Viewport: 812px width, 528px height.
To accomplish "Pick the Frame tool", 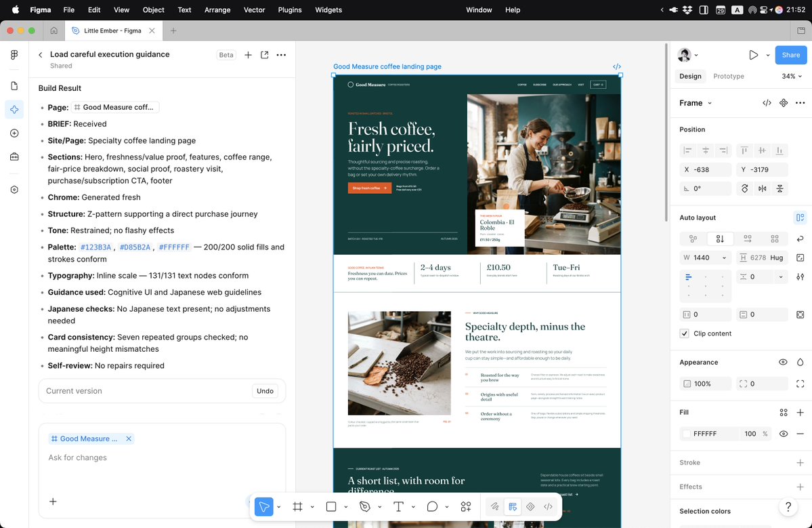I will pos(298,507).
